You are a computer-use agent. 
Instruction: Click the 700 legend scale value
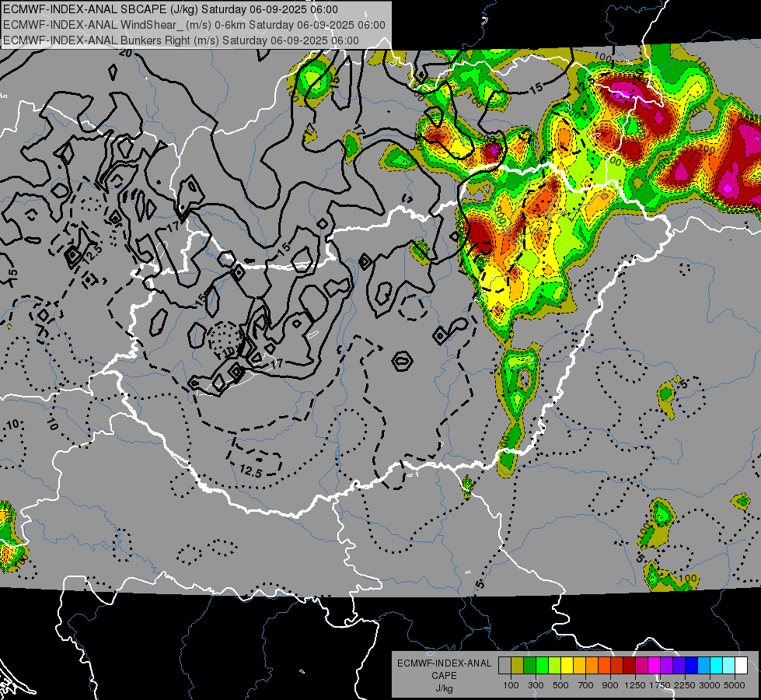[x=585, y=685]
